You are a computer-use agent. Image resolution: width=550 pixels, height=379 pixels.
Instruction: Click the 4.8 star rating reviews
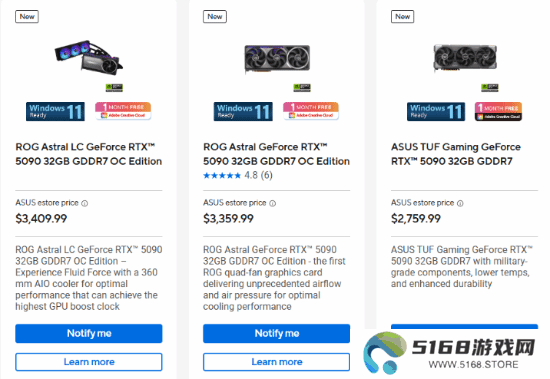tap(237, 175)
